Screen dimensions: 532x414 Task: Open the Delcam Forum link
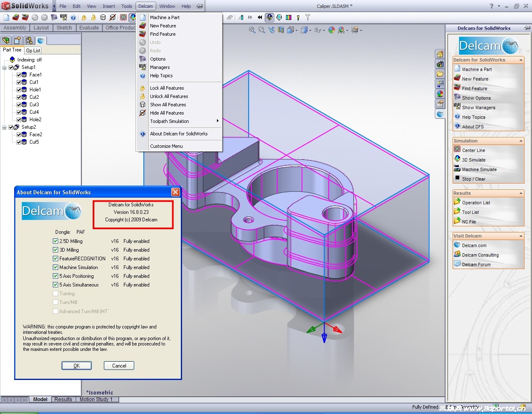(476, 265)
